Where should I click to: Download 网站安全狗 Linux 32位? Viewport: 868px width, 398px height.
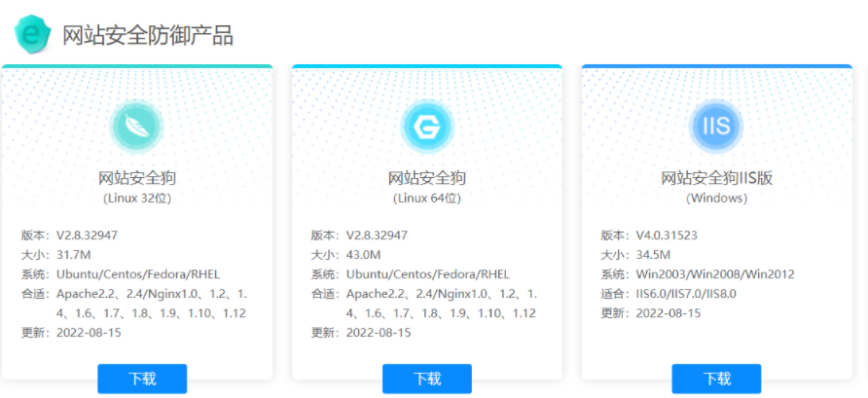click(x=142, y=379)
